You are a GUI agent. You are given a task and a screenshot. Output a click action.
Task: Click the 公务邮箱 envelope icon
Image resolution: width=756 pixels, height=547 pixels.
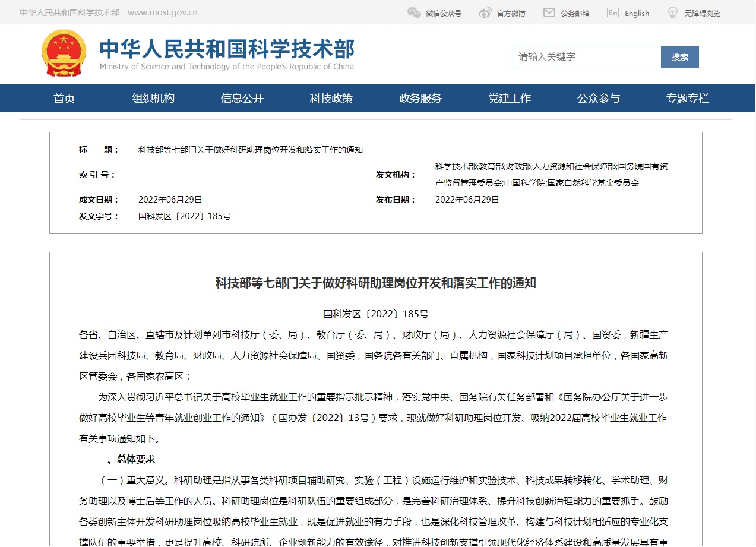click(548, 12)
